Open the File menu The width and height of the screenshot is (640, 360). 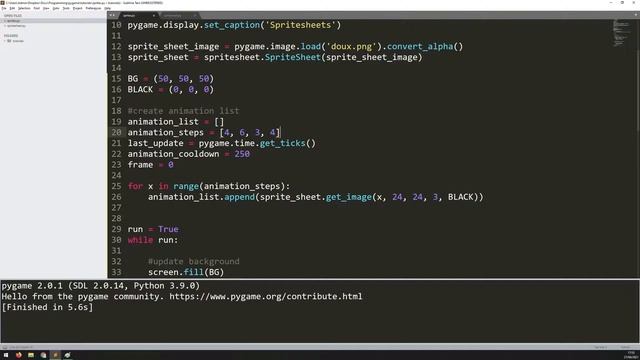[4, 8]
